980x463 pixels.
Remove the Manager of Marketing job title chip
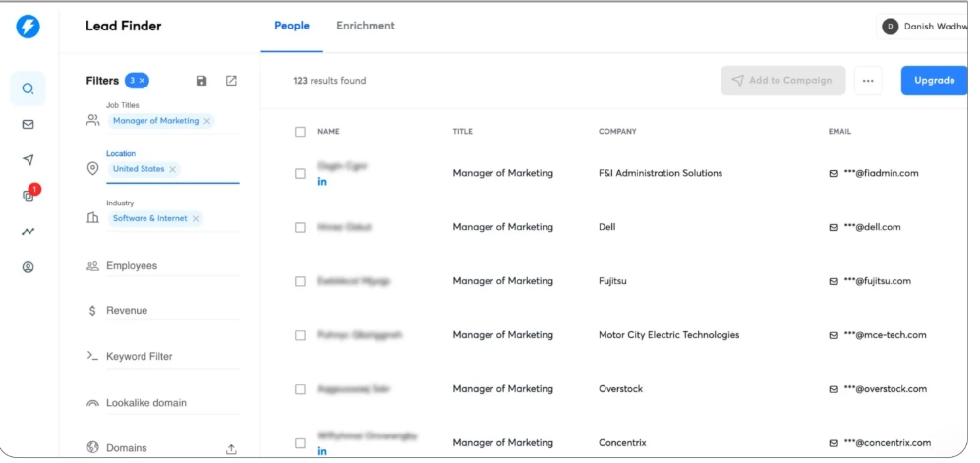(206, 121)
